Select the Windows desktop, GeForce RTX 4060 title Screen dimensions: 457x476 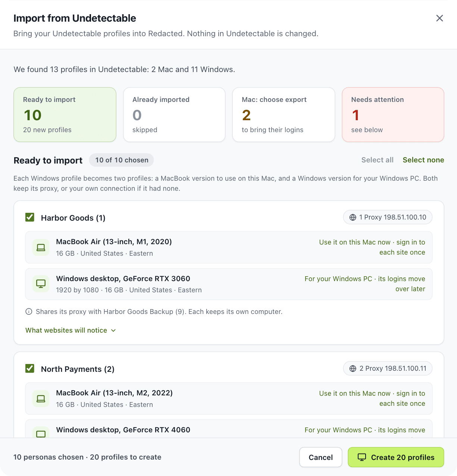tap(123, 430)
